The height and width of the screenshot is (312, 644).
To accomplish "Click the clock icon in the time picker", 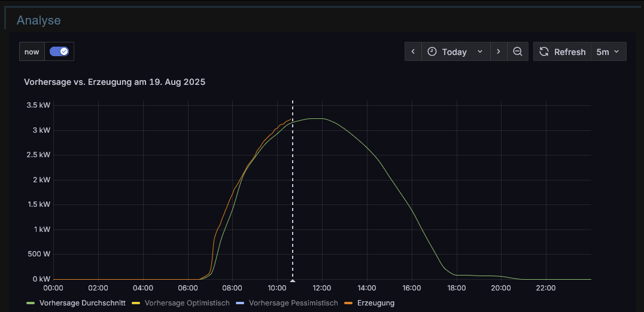I will 432,51.
